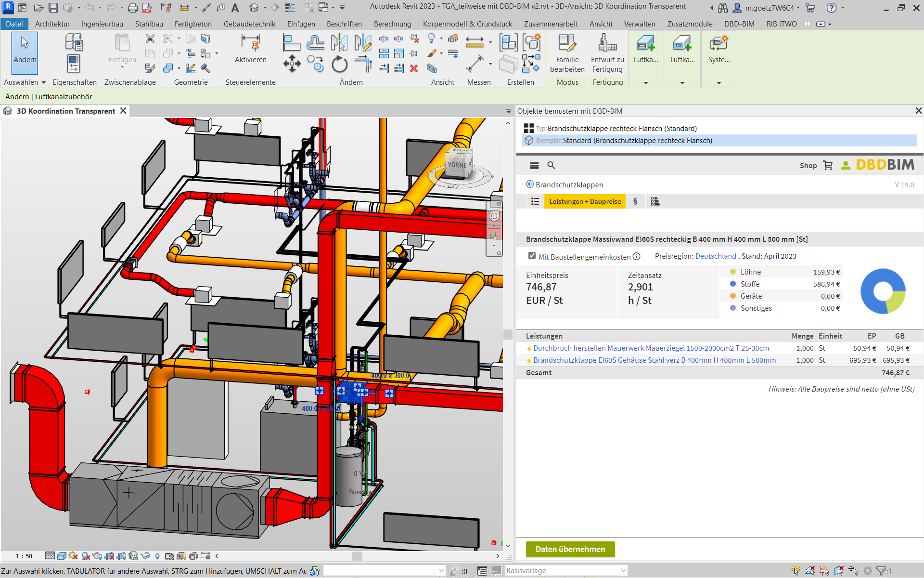Click the structure tree icon right of § tab
924x578 pixels.
tap(655, 201)
